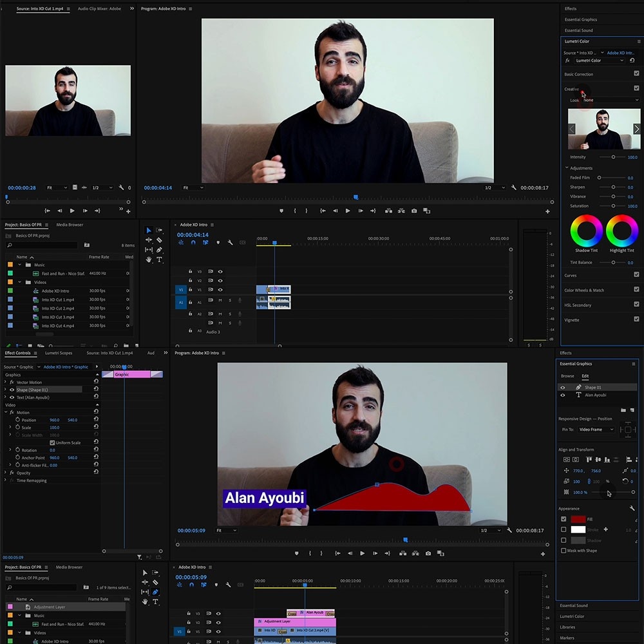The width and height of the screenshot is (644, 644).
Task: Click Fill eyedropper in Appearance section
Action: (x=636, y=520)
